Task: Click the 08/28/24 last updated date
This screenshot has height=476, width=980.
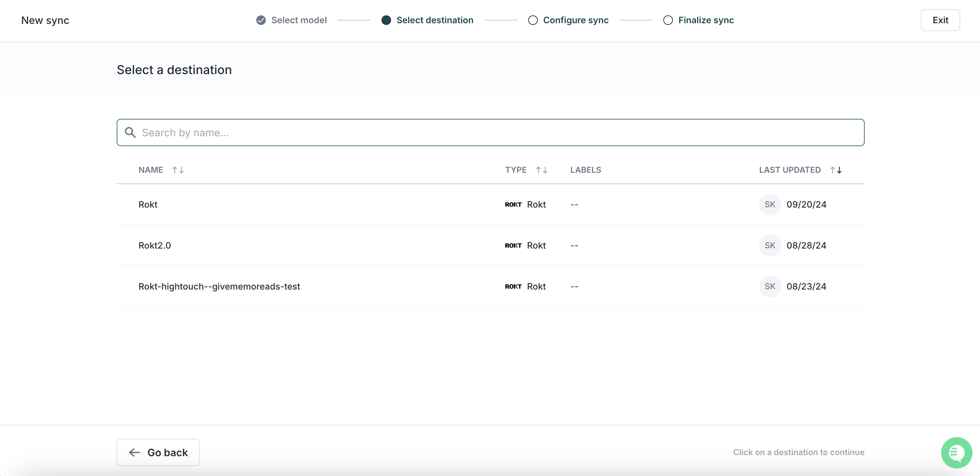Action: pos(806,246)
